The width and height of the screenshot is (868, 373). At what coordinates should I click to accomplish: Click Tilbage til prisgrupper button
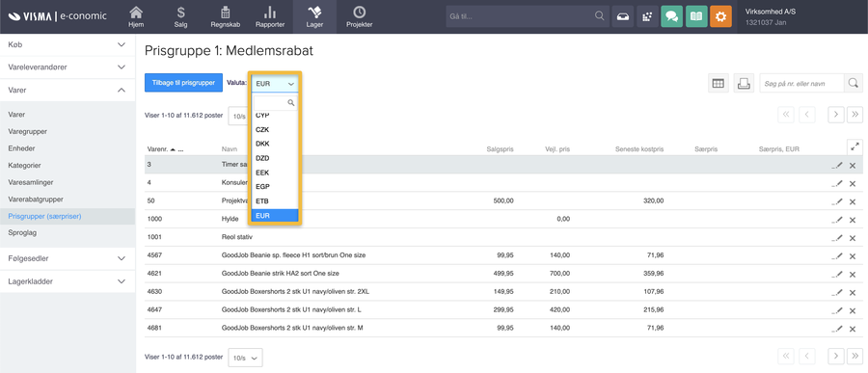[183, 83]
